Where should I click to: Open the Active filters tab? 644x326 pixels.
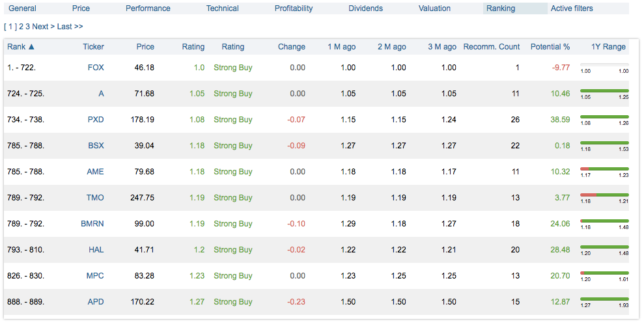pos(572,8)
